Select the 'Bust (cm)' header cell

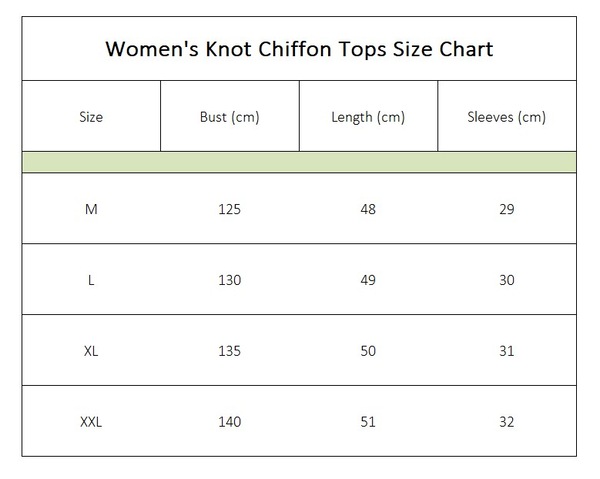tap(230, 116)
